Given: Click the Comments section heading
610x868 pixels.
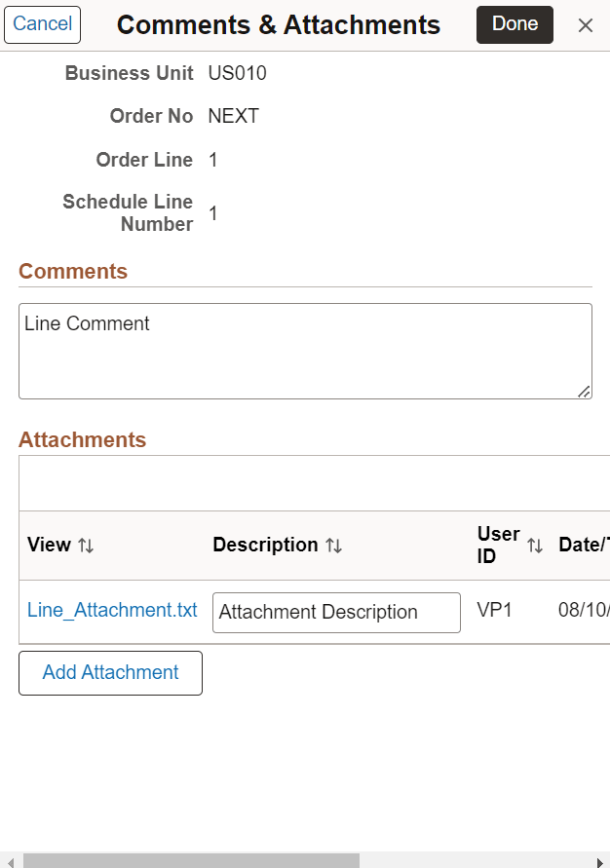Looking at the screenshot, I should tap(72, 271).
